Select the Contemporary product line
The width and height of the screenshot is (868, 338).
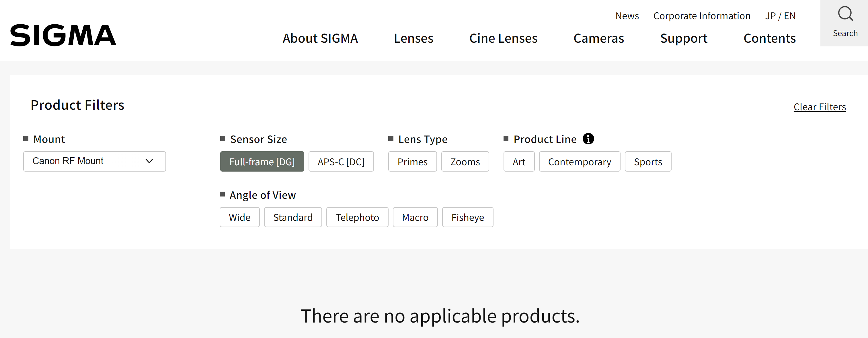[x=579, y=162]
